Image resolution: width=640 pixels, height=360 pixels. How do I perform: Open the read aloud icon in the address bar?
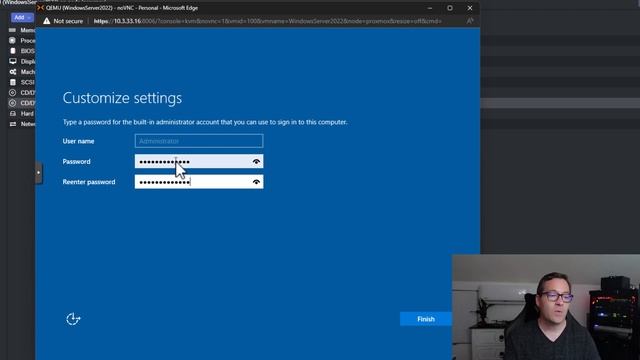click(x=470, y=21)
